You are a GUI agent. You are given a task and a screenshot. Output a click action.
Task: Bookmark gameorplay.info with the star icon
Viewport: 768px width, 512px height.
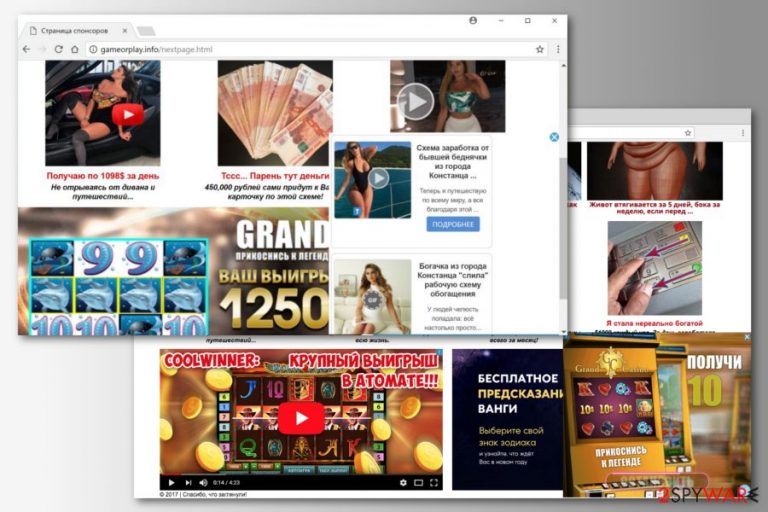(540, 49)
